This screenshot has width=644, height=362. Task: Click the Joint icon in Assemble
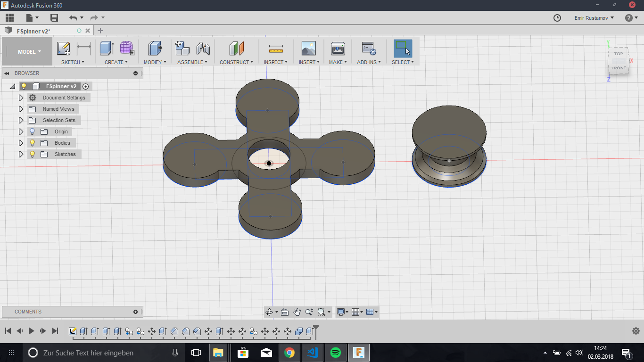coord(203,49)
